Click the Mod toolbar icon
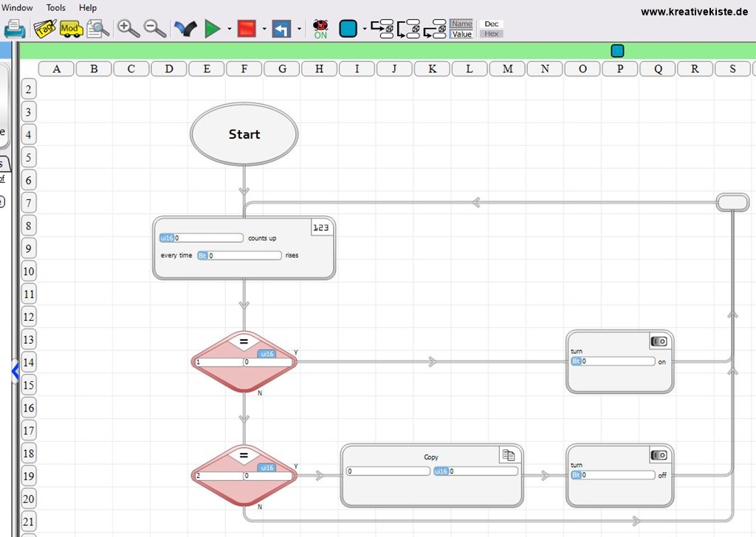Screen dimensions: 756x537 pyautogui.click(x=71, y=28)
